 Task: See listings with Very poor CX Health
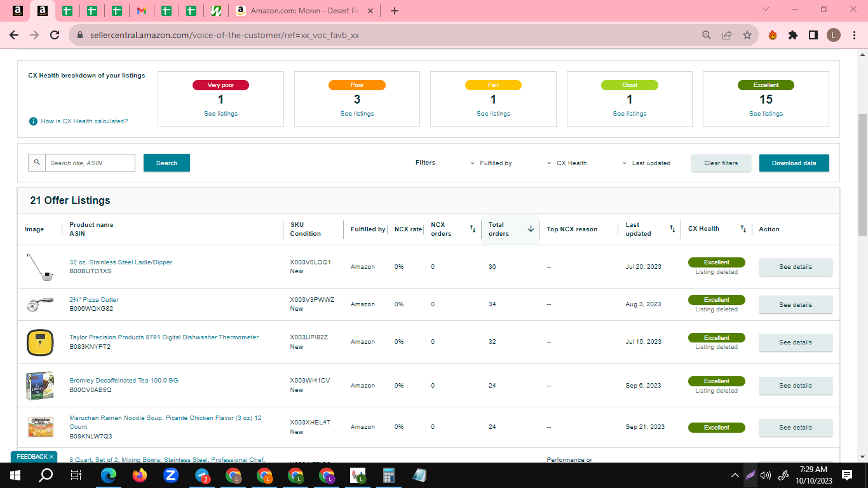[220, 114]
